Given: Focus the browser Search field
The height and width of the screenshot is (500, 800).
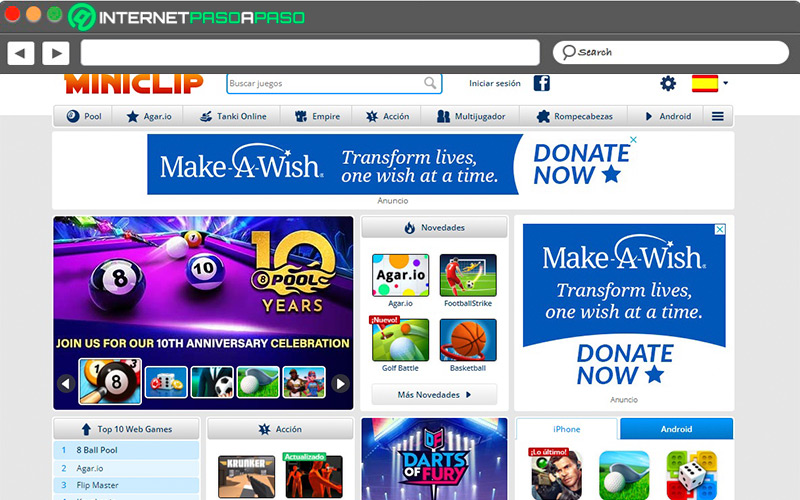Looking at the screenshot, I should tap(670, 52).
